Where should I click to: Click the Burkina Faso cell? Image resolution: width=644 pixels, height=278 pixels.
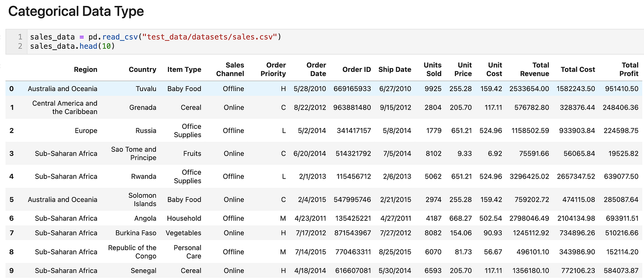point(136,233)
